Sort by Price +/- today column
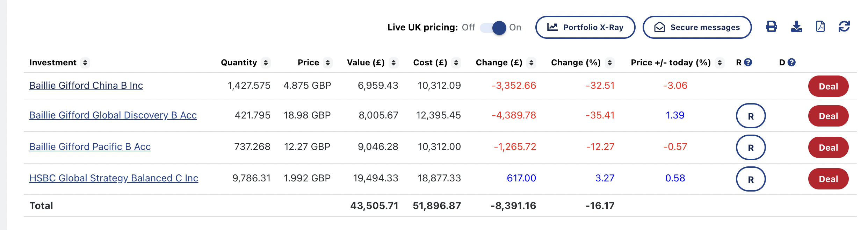This screenshot has width=868, height=230. [719, 63]
